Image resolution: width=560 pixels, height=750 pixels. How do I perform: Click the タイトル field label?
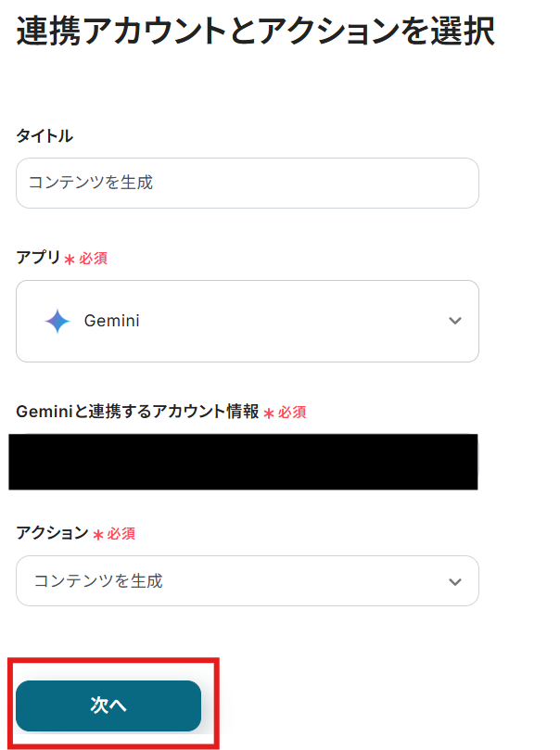tap(45, 136)
